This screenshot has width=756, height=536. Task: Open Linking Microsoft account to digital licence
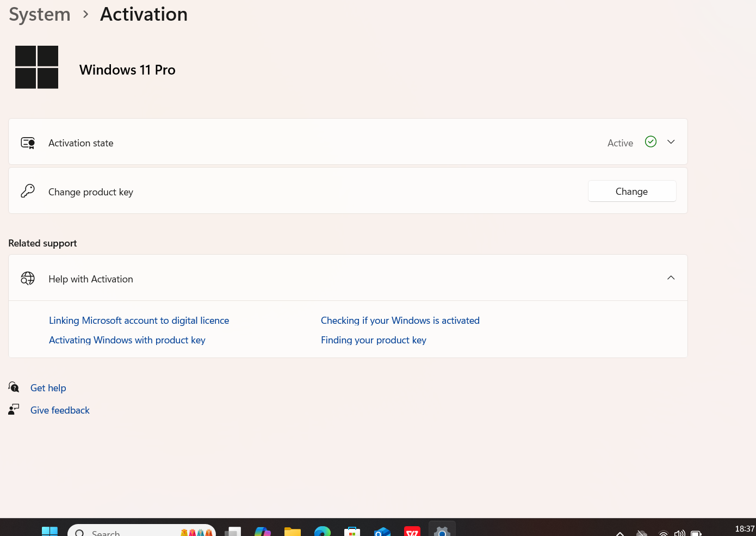(x=139, y=321)
